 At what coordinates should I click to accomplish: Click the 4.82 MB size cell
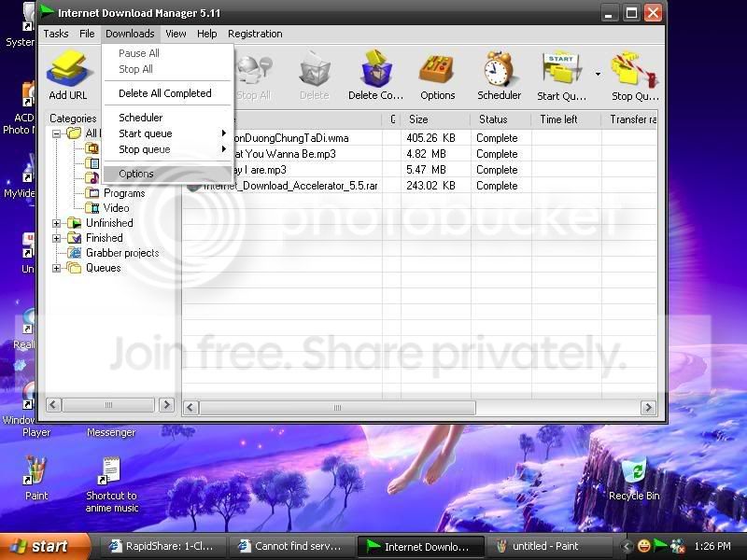426,154
